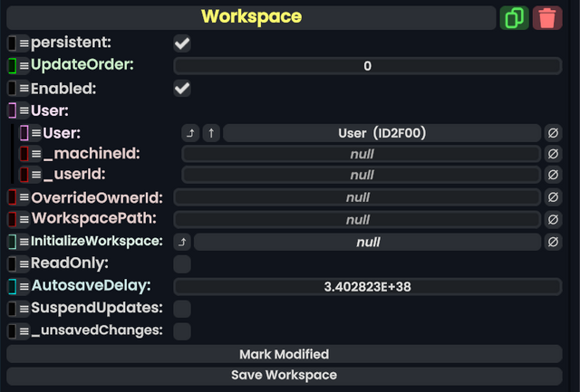Collapse the User section with its purple handle
Viewport: 580px width, 392px height.
[x=13, y=111]
